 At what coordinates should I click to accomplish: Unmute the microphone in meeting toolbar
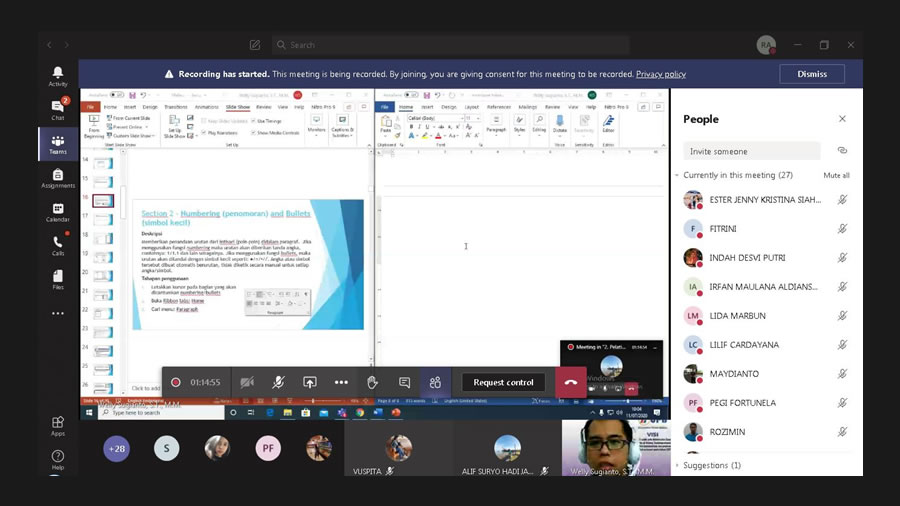279,382
